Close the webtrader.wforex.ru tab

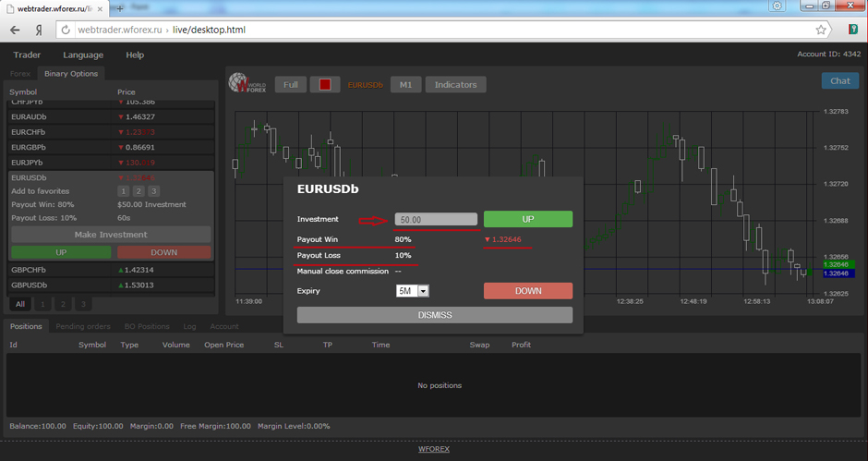point(101,9)
